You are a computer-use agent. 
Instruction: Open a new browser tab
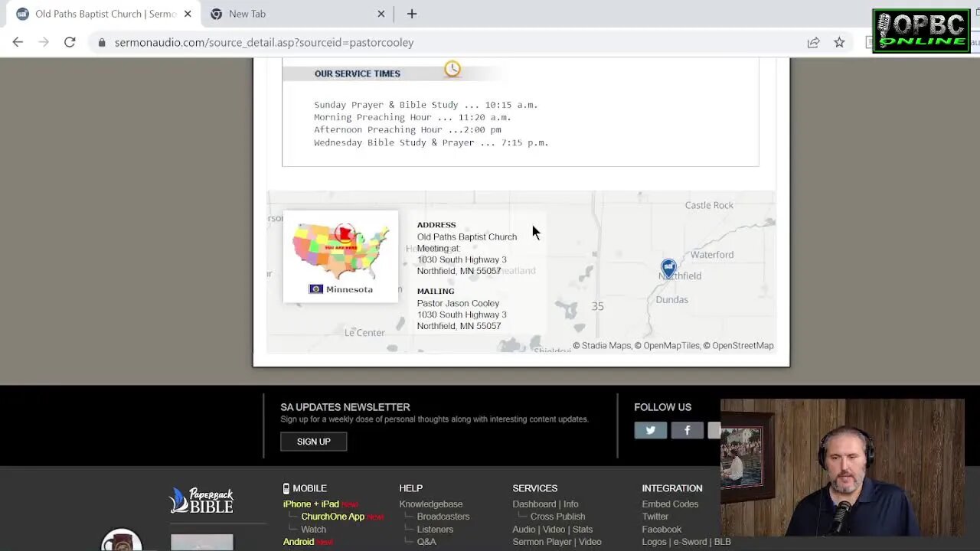[412, 14]
